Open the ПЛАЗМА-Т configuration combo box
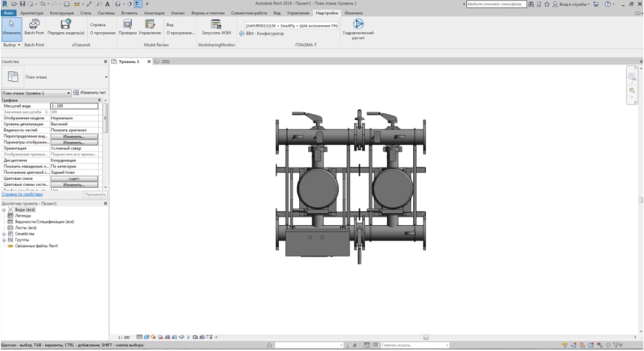This screenshot has width=644, height=351. (x=292, y=25)
